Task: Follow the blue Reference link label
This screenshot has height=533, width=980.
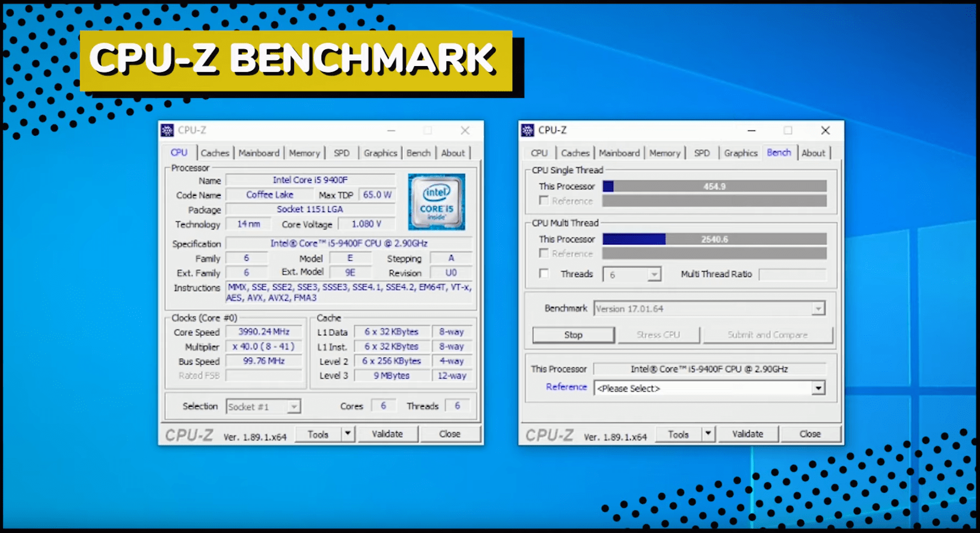Action: pos(566,387)
